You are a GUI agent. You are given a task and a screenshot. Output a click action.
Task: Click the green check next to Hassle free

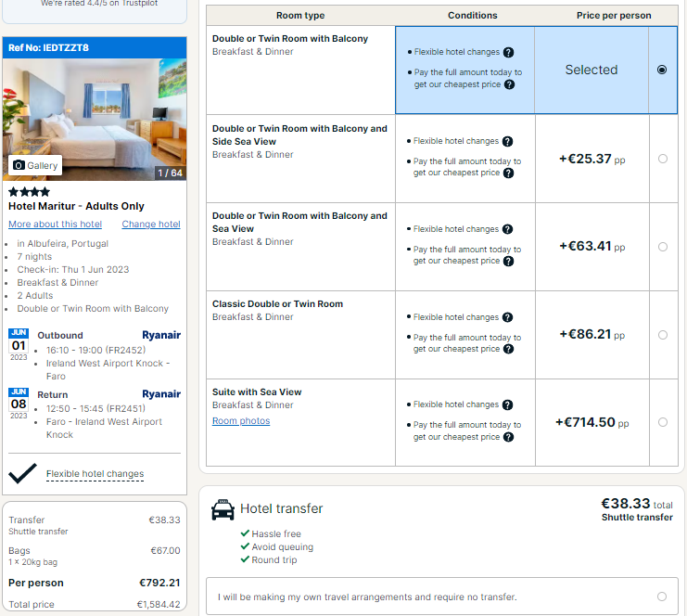click(245, 533)
